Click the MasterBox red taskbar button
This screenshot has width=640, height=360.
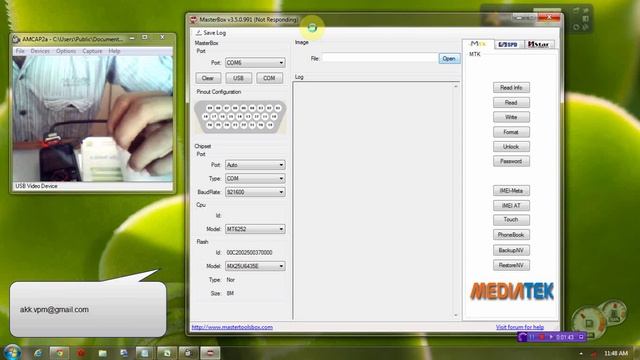210,353
